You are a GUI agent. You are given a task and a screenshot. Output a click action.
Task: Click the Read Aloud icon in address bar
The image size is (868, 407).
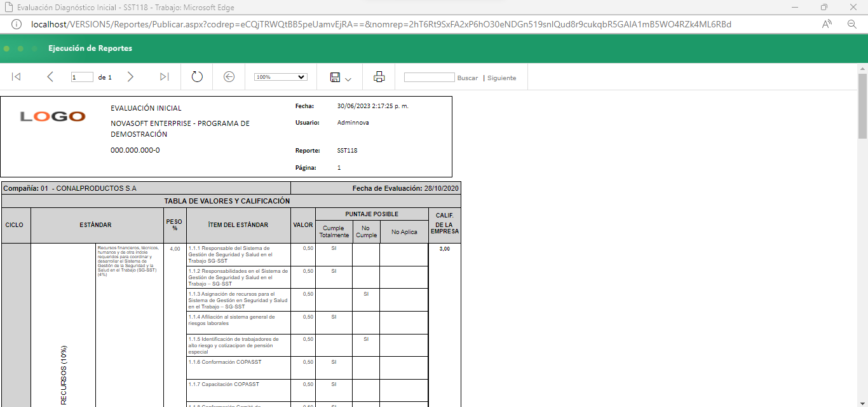pos(827,24)
